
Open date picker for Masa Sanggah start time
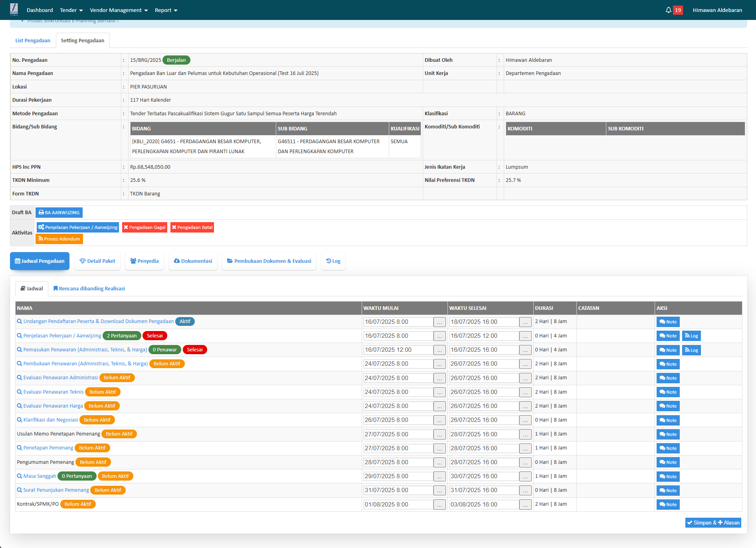[439, 477]
